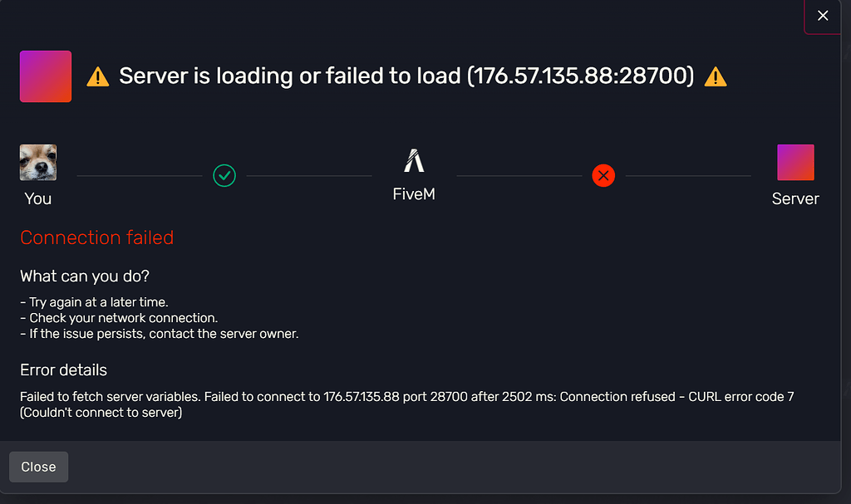
Task: Click the green checkmark status icon
Action: tap(224, 176)
